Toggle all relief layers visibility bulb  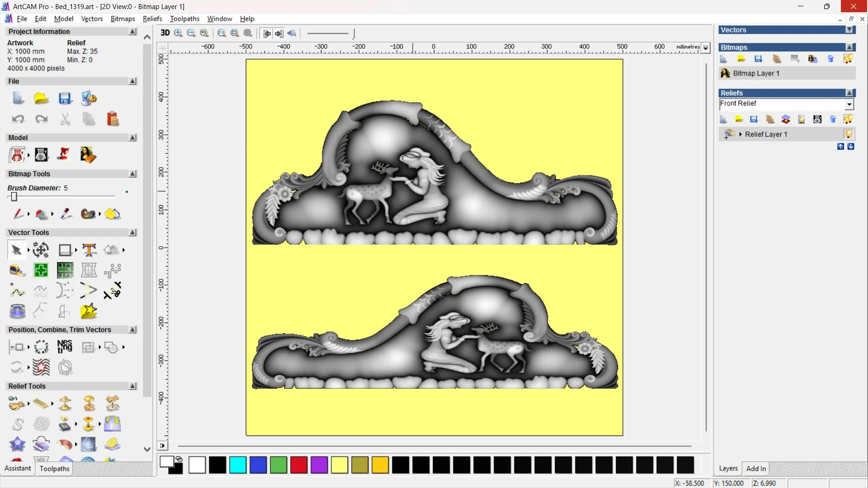pos(848,119)
